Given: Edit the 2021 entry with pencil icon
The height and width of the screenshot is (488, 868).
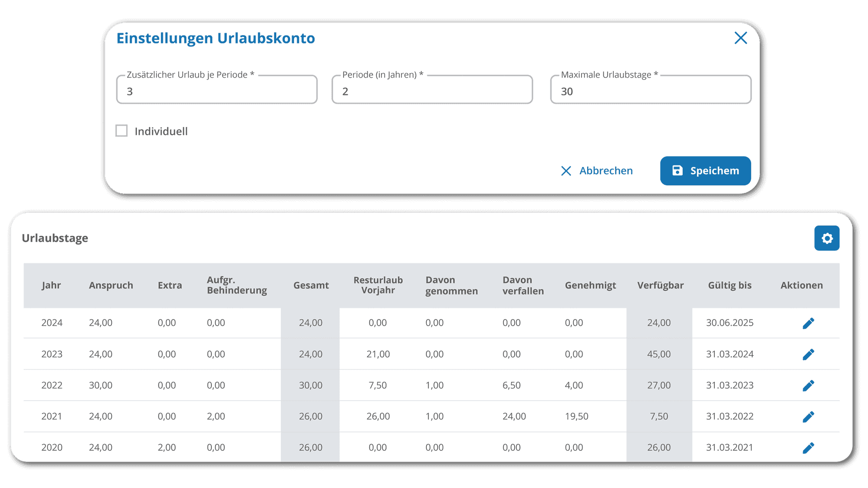Looking at the screenshot, I should [x=809, y=416].
